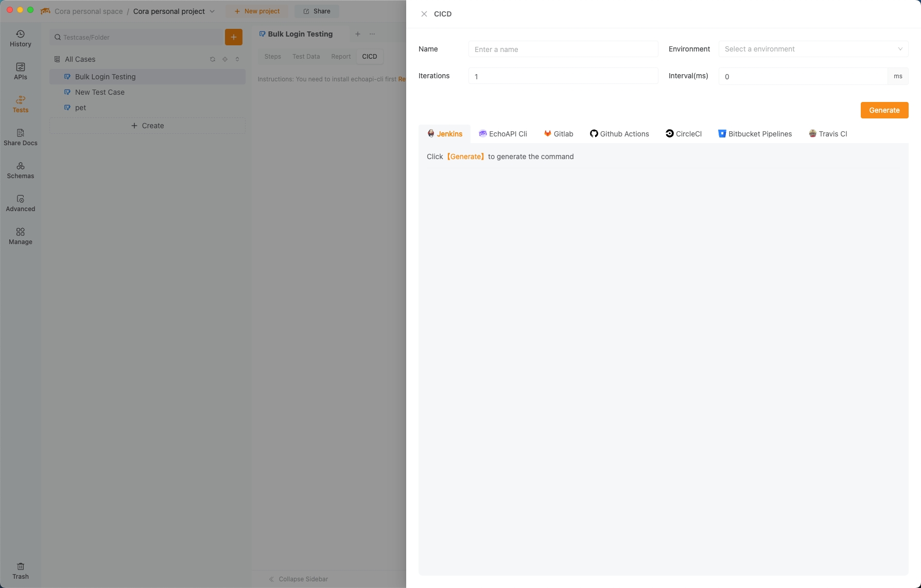Focus the Iterations input field
Screen dimensions: 921x588
(563, 76)
